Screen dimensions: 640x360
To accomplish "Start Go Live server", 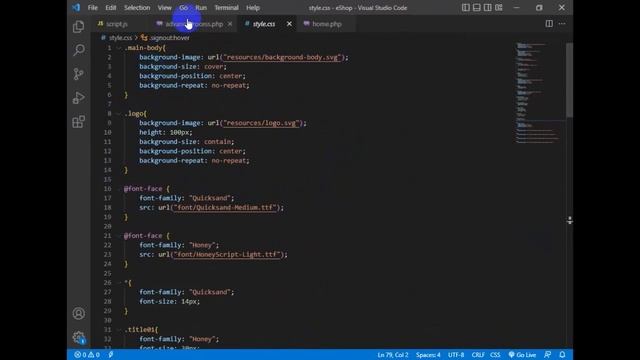I will (x=522, y=355).
